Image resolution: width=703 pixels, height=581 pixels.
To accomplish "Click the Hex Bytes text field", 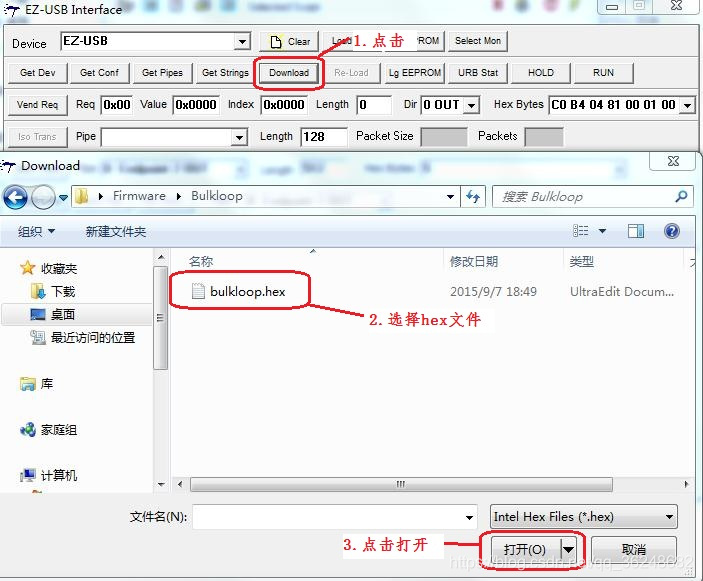I will pyautogui.click(x=614, y=105).
